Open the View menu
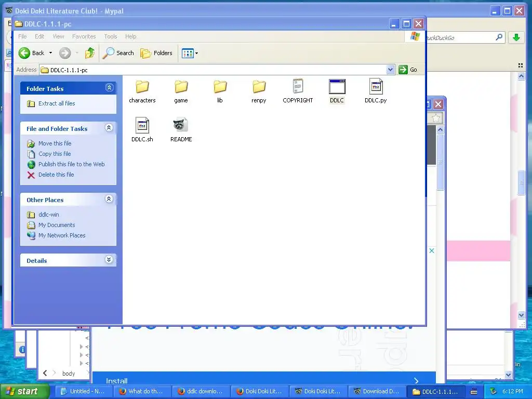Screen dimensions: 532x399 click(58, 36)
